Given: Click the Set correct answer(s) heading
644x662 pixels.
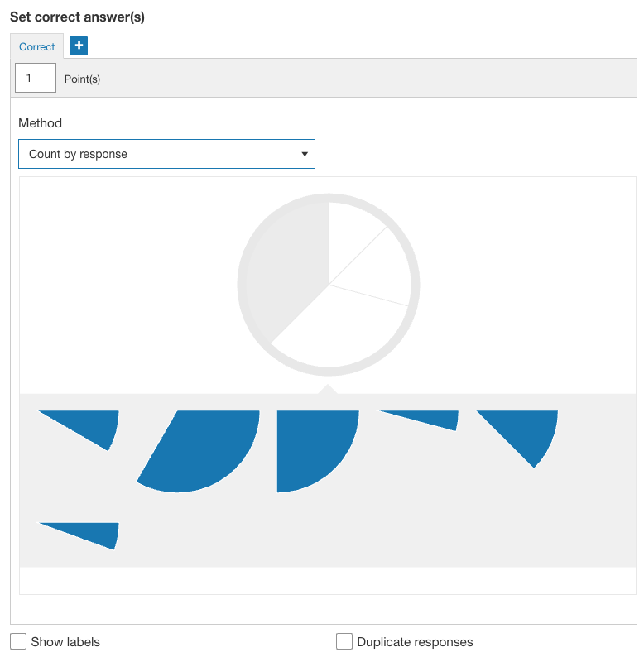Looking at the screenshot, I should coord(77,17).
